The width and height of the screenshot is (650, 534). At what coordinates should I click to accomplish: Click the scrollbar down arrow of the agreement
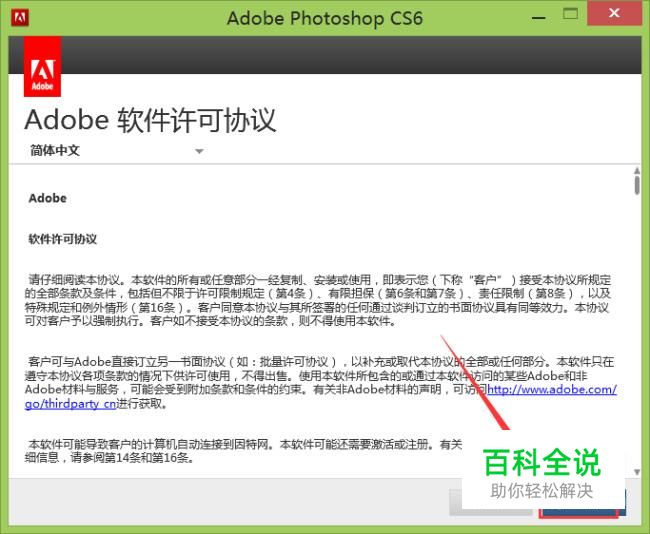point(637,472)
